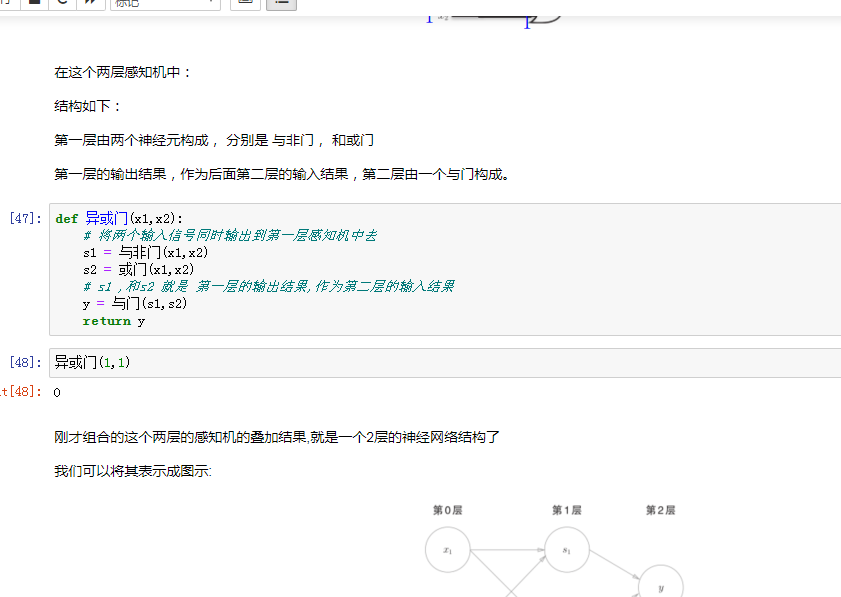Click the code line 's1 = 与非门(x1,x2)'
The image size is (841, 597).
[x=145, y=252]
